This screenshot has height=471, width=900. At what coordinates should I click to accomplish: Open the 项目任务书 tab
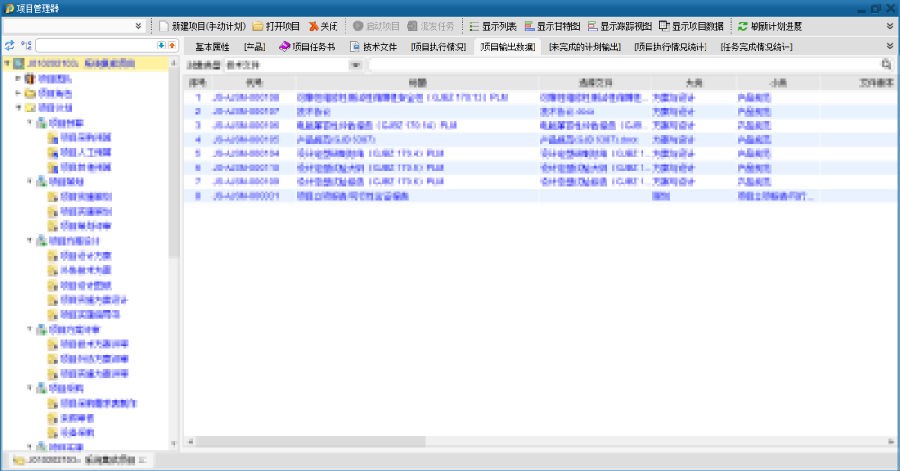[x=308, y=46]
